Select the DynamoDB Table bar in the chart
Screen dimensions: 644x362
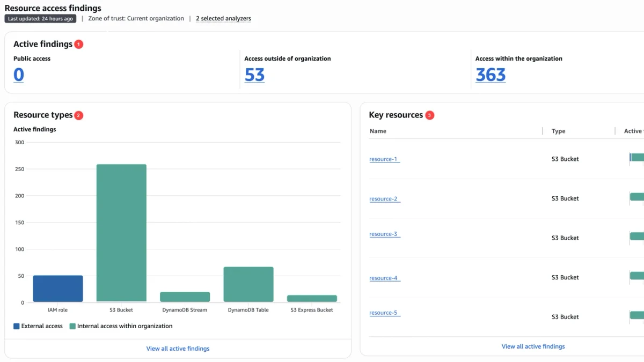pos(248,284)
